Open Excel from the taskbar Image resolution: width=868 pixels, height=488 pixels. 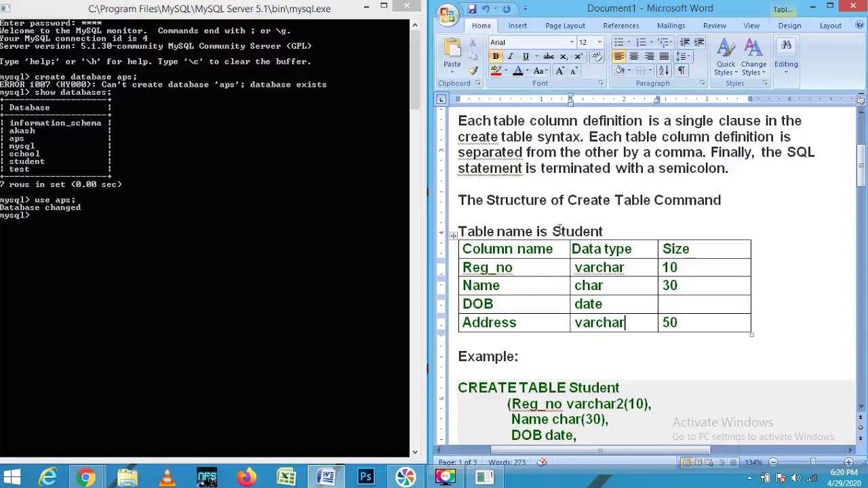point(286,477)
